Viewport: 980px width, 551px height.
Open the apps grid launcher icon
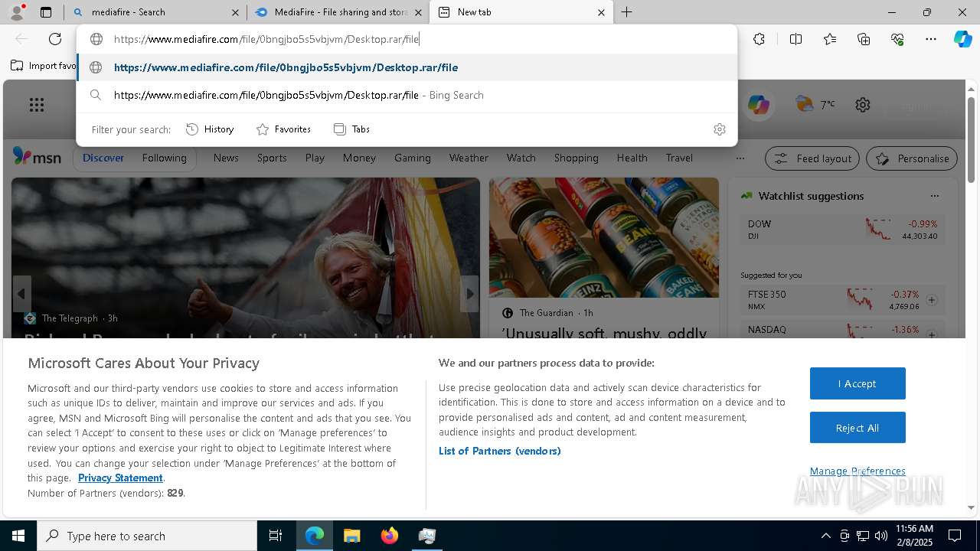click(37, 105)
